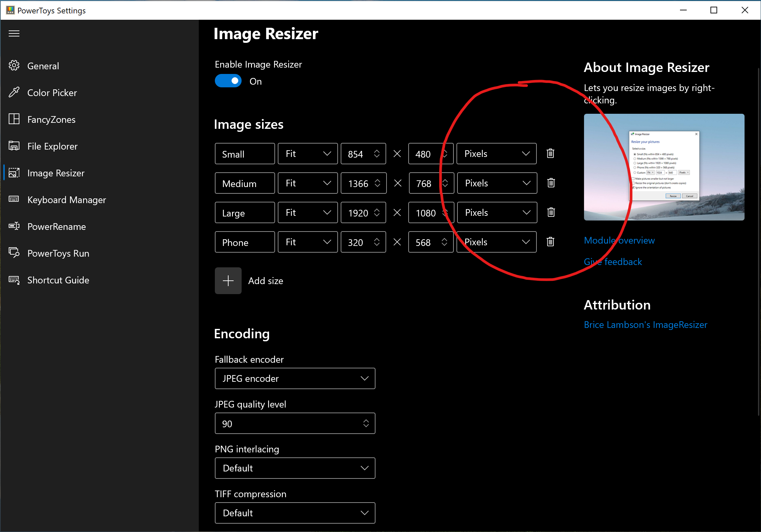The image size is (761, 532).
Task: Switch to the General settings page
Action: pos(43,66)
